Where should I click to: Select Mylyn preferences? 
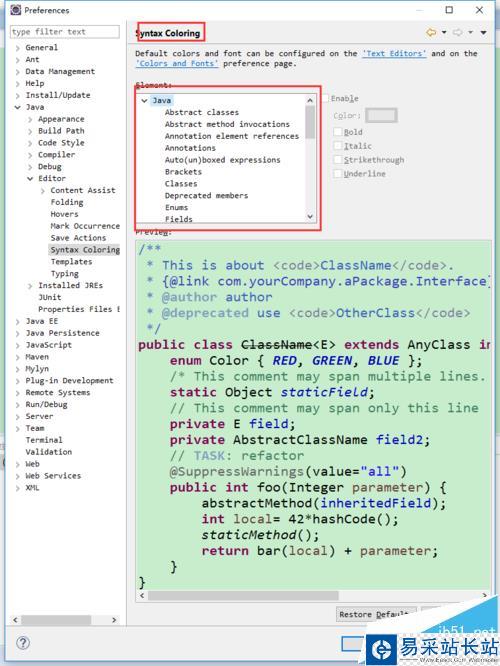click(37, 369)
